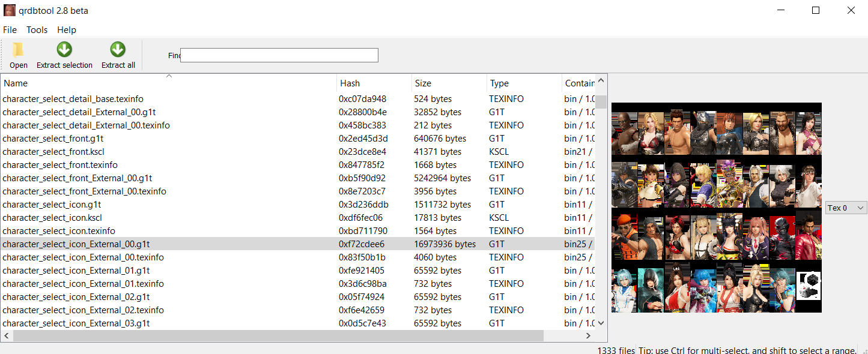Click the vertical scrollbar down arrow
Viewport: 868px width, 354px height.
click(x=601, y=323)
